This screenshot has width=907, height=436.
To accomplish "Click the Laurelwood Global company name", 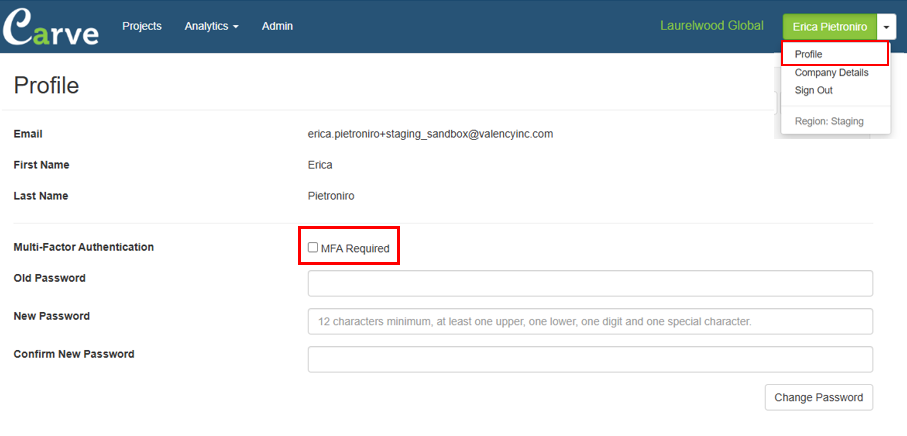I will pyautogui.click(x=712, y=26).
